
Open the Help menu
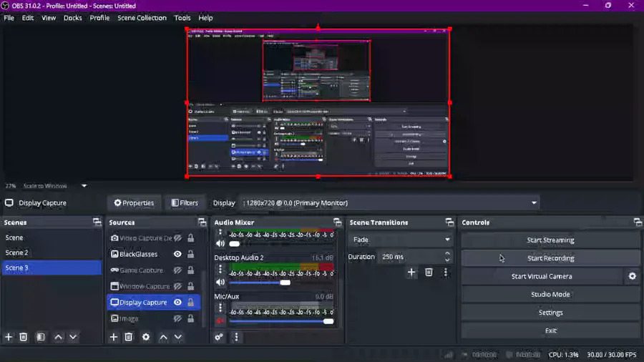point(205,18)
